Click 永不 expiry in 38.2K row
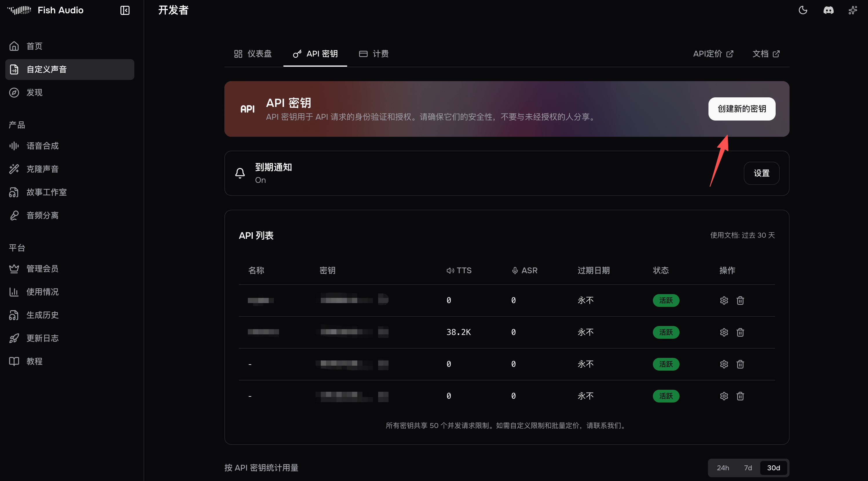The image size is (868, 481). click(x=586, y=333)
